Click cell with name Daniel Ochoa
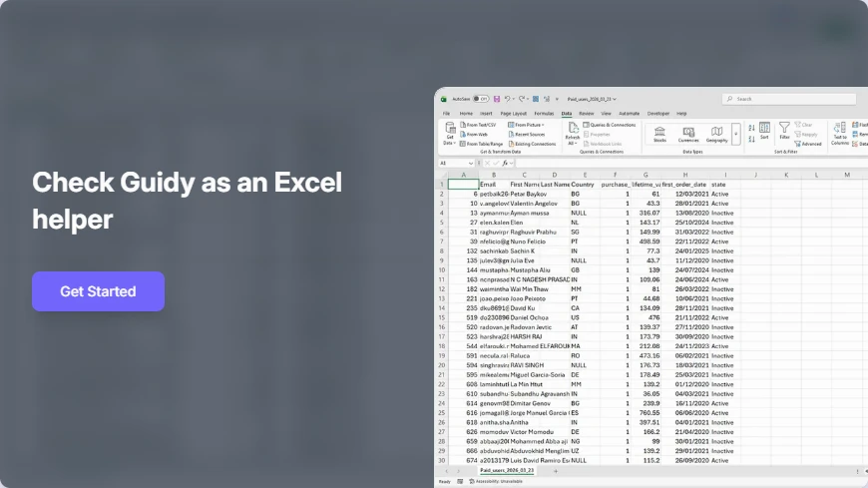This screenshot has width=868, height=488. [529, 318]
